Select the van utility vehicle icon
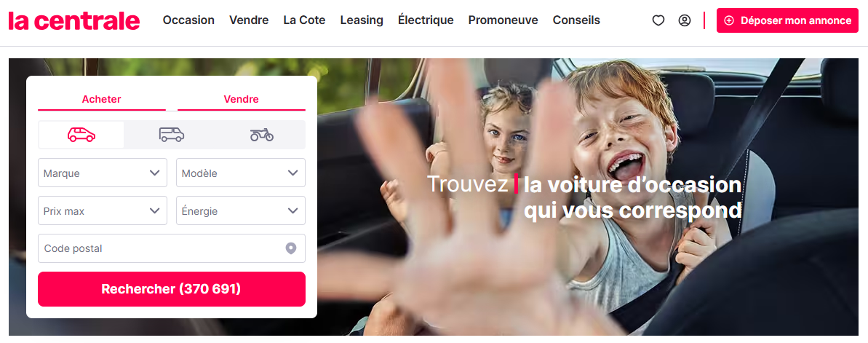Viewport: 868px width, 343px height. (172, 135)
